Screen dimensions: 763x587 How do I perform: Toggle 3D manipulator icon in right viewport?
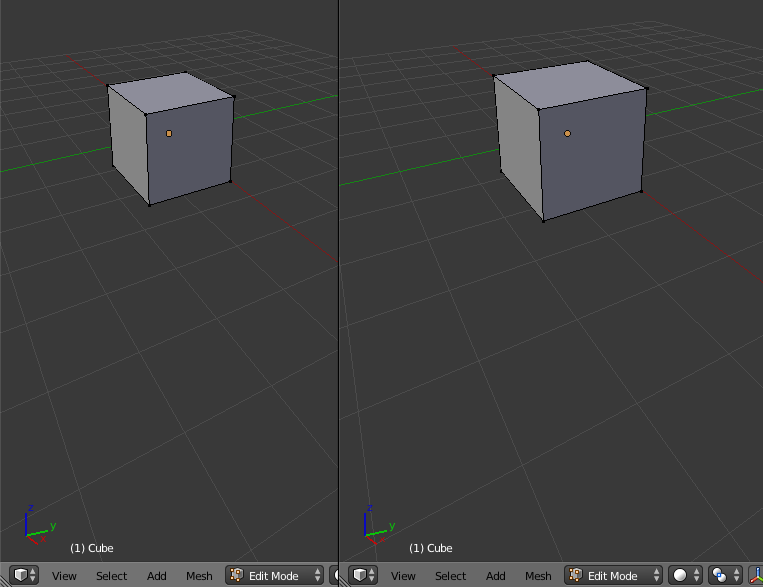click(x=756, y=575)
